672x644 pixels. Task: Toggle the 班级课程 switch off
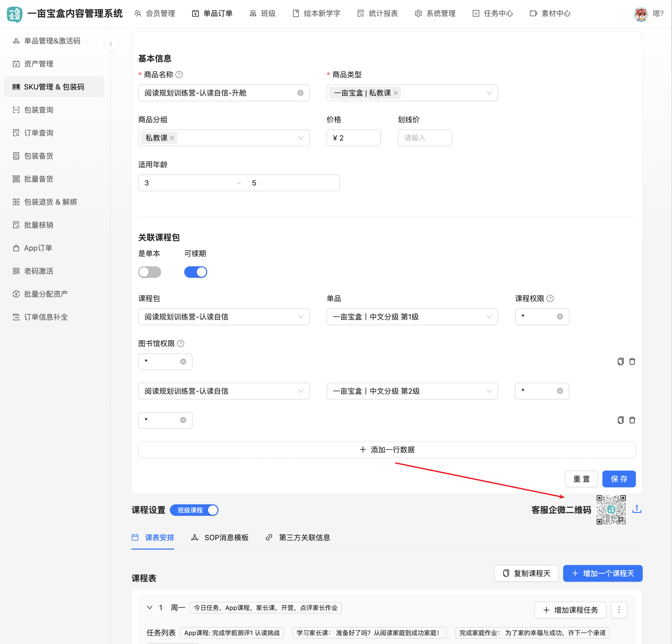(x=212, y=510)
